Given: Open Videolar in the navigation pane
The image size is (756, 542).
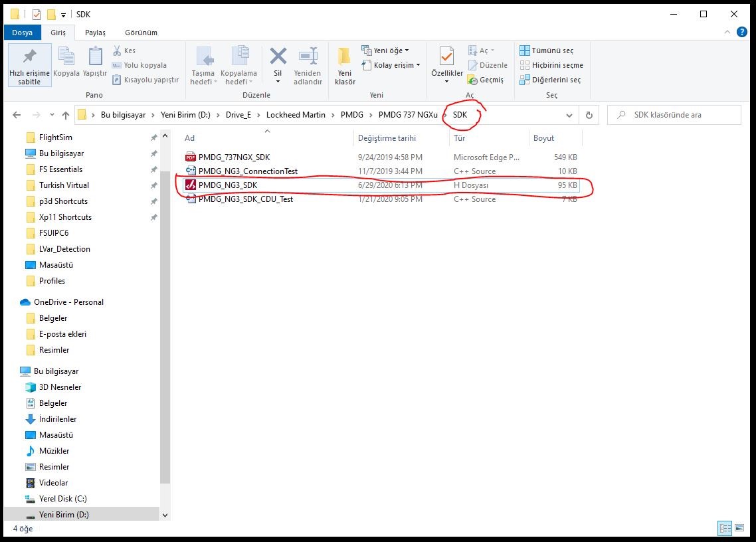Looking at the screenshot, I should (x=53, y=483).
